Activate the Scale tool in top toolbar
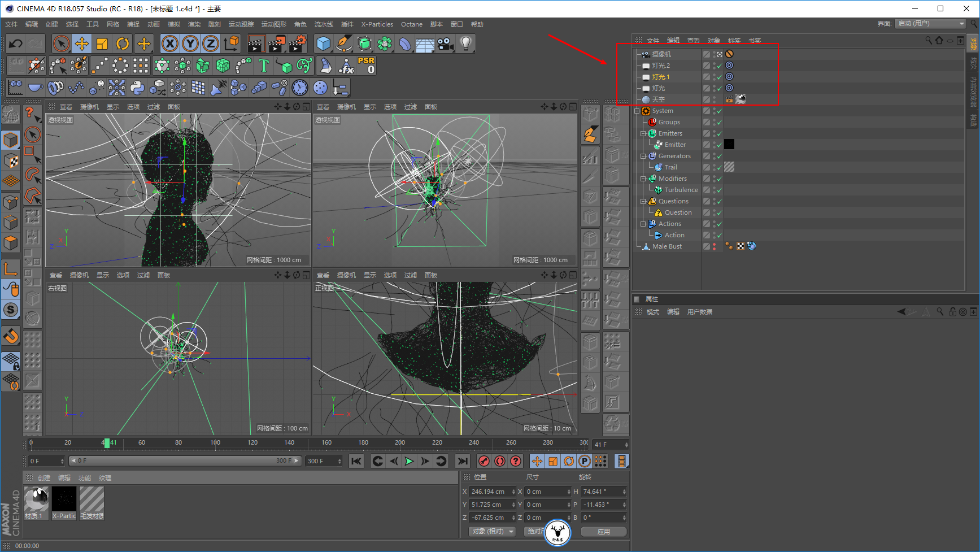 pos(102,44)
